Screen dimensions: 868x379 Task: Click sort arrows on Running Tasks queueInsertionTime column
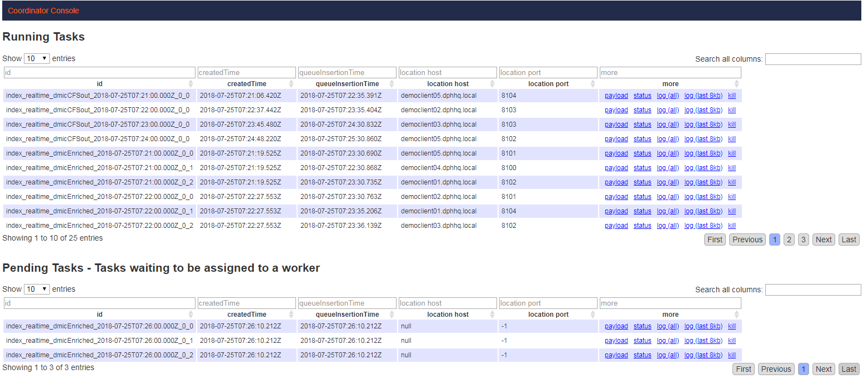click(x=392, y=84)
